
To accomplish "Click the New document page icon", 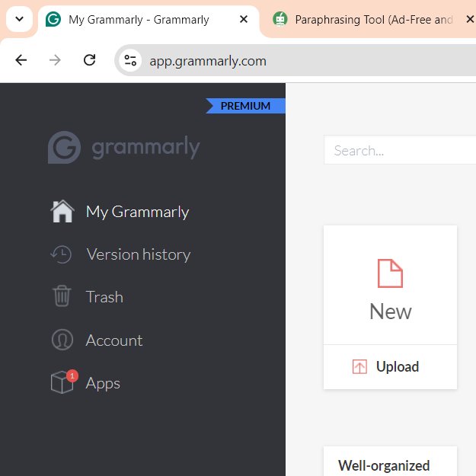I will (390, 273).
